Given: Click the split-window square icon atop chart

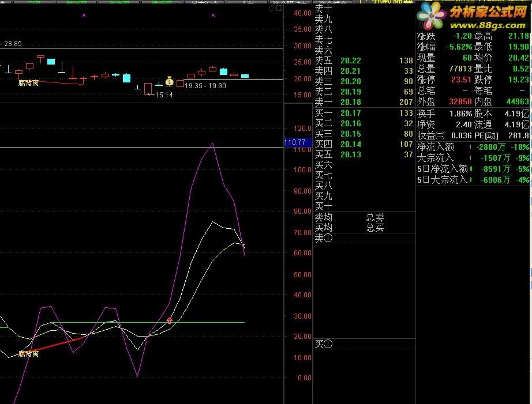Looking at the screenshot, I should (x=279, y=9).
